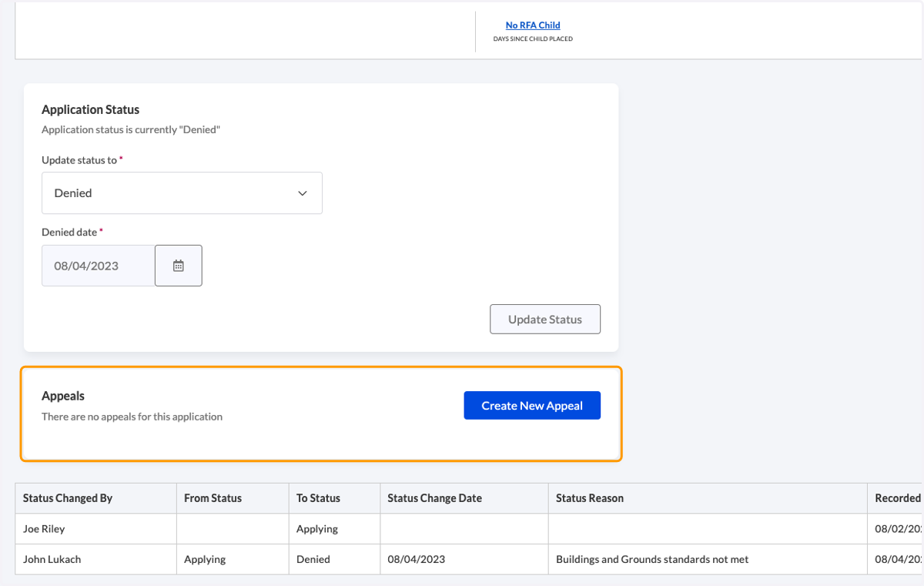Viewport: 924px width, 586px height.
Task: Click the John Lukach table cell
Action: tap(95, 559)
